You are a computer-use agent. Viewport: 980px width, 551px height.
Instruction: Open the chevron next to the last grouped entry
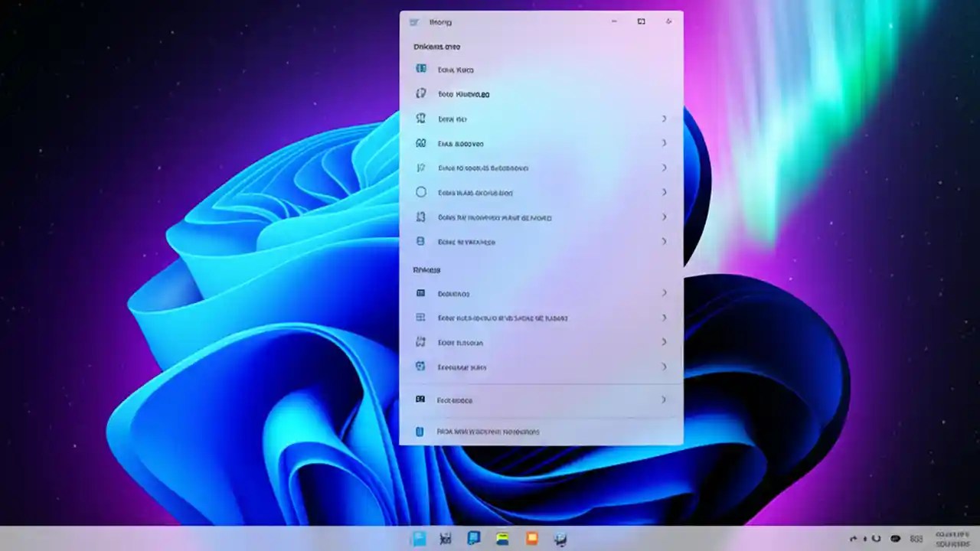point(664,367)
